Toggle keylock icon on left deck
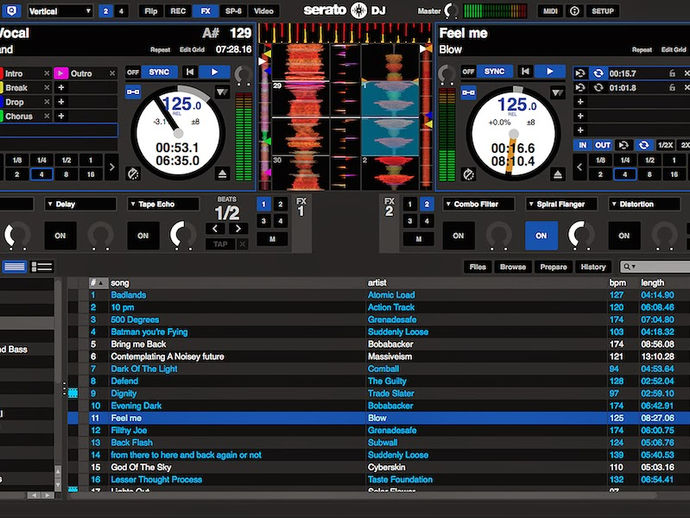690x518 pixels. 133,92
